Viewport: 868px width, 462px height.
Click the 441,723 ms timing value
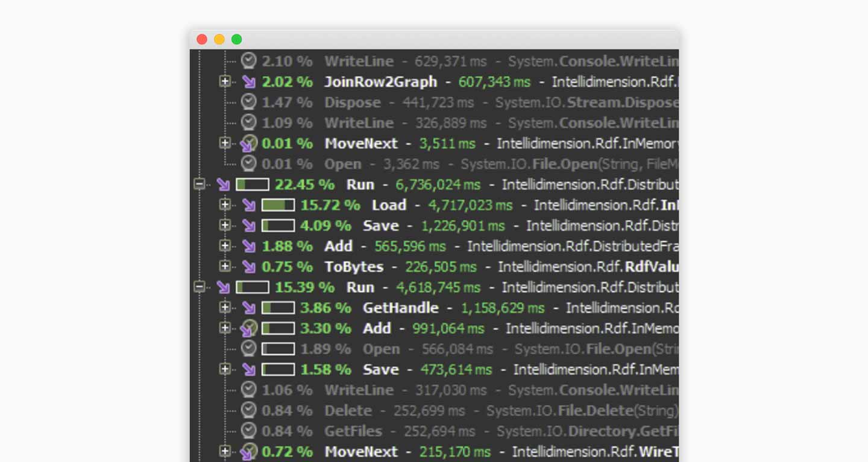pos(438,103)
